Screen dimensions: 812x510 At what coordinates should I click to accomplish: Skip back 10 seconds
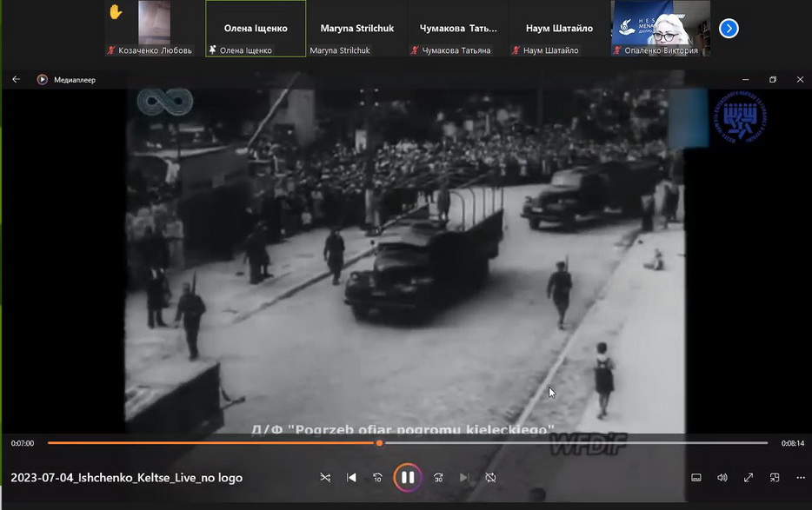[377, 477]
